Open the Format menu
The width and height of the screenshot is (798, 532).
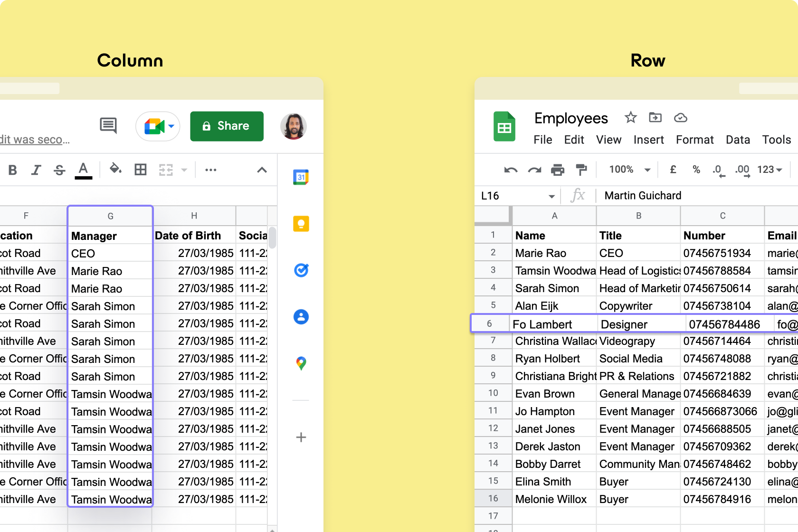[694, 140]
